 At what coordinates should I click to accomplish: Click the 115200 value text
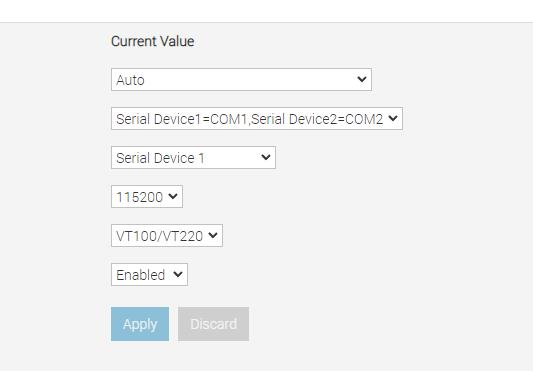pos(140,197)
